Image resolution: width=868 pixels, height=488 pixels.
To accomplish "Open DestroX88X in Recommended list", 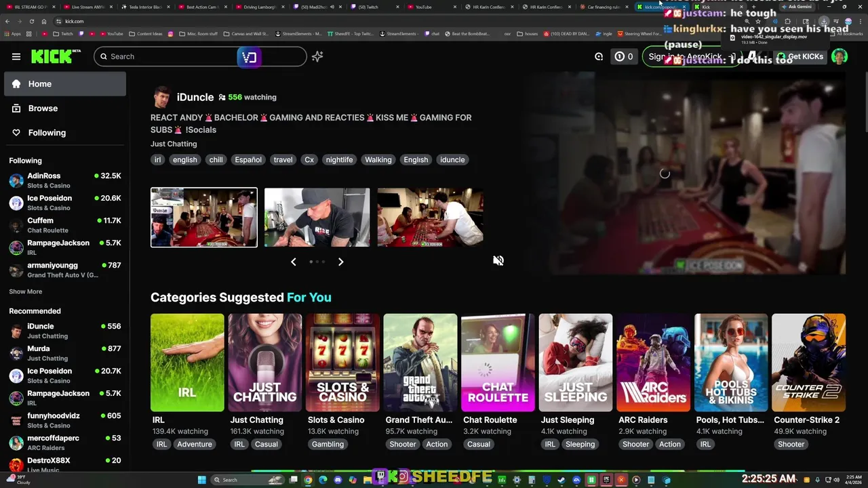I will tap(65, 465).
